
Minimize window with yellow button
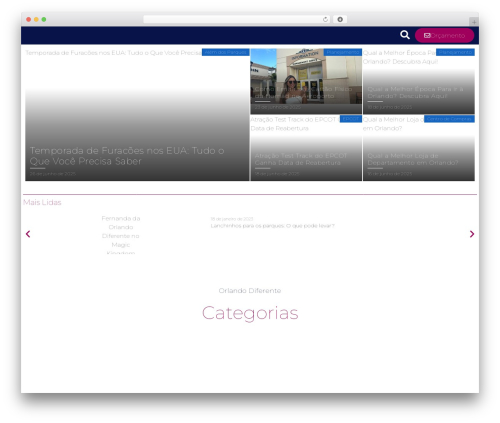tap(36, 19)
